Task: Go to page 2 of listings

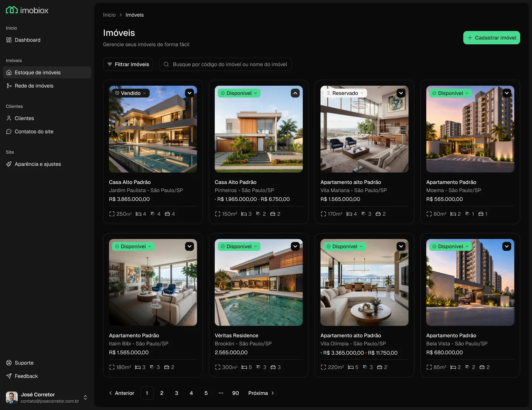Action: [162, 393]
